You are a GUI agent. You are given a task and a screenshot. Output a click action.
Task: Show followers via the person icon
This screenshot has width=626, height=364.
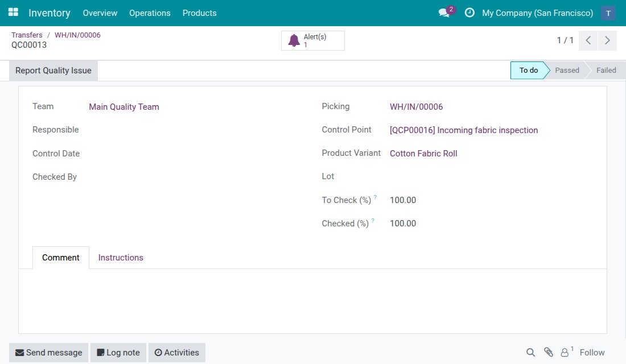click(565, 353)
